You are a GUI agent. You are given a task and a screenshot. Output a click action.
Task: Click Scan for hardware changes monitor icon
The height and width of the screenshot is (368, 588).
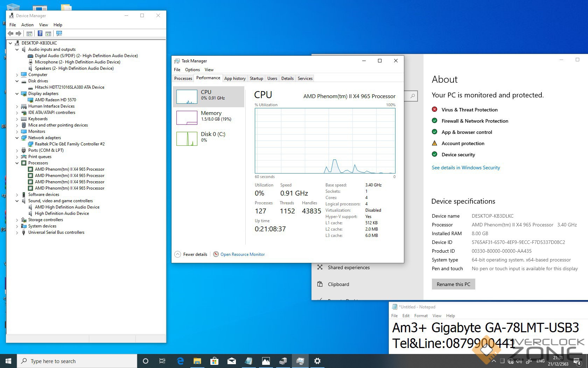point(59,33)
